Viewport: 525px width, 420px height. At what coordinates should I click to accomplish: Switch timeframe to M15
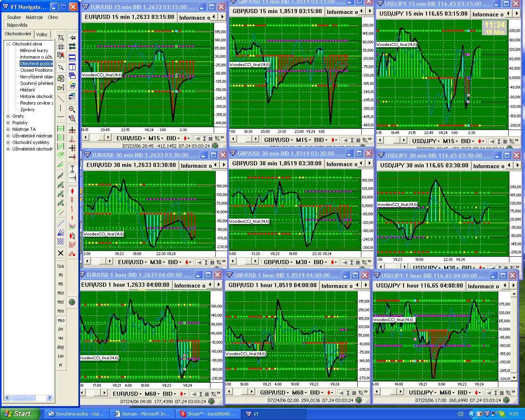click(x=61, y=302)
